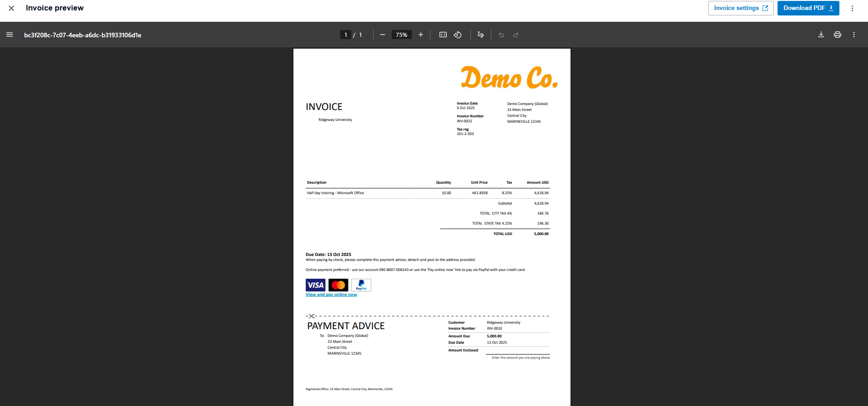Viewport: 868px width, 406px height.
Task: Click the Download PDF button
Action: [808, 8]
